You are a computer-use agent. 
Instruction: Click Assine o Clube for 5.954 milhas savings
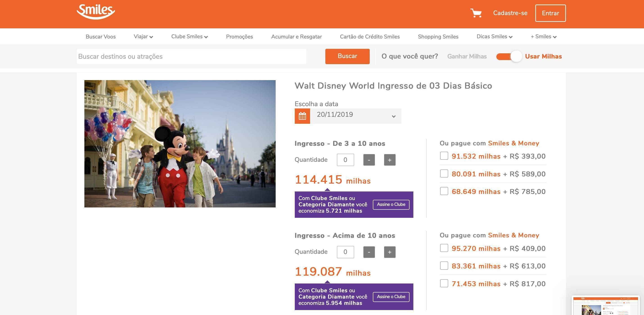coord(391,297)
